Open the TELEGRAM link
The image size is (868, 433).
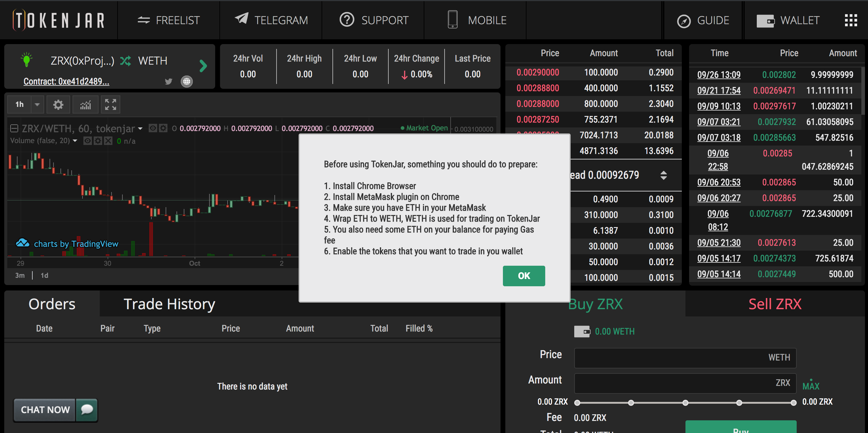271,20
